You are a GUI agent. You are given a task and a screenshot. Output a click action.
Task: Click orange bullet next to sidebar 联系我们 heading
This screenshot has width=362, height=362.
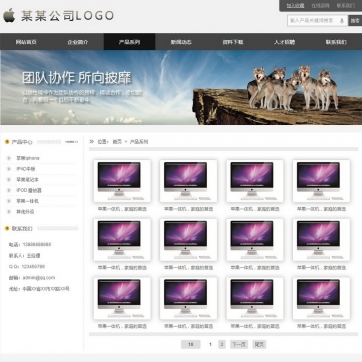[7, 228]
